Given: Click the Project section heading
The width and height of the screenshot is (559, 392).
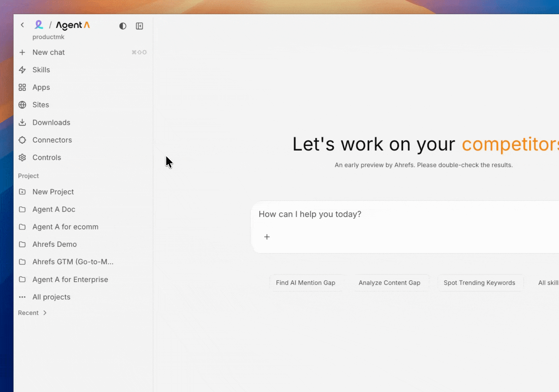Looking at the screenshot, I should tap(28, 176).
